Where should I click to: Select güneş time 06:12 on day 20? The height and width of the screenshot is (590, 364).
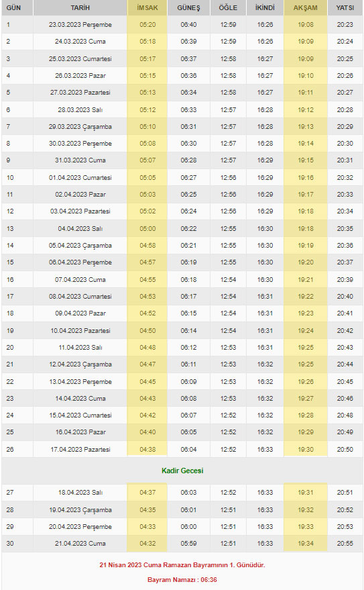[x=188, y=347]
